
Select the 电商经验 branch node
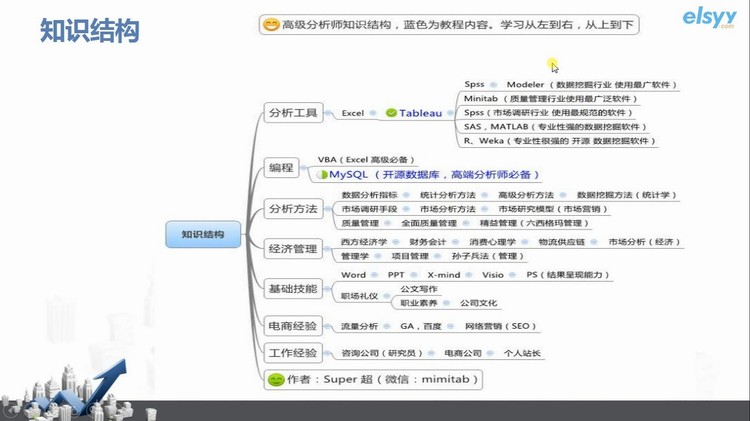[x=293, y=326]
